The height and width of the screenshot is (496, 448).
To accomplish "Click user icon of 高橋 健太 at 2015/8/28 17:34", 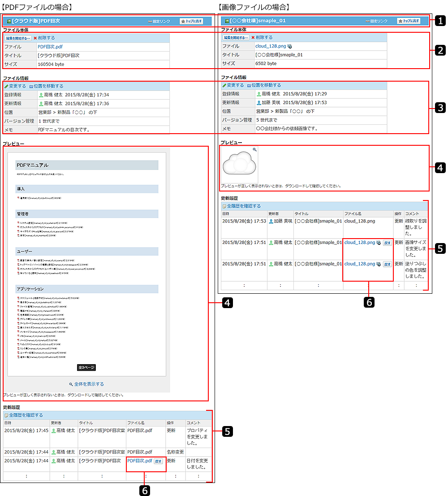I will tap(41, 95).
